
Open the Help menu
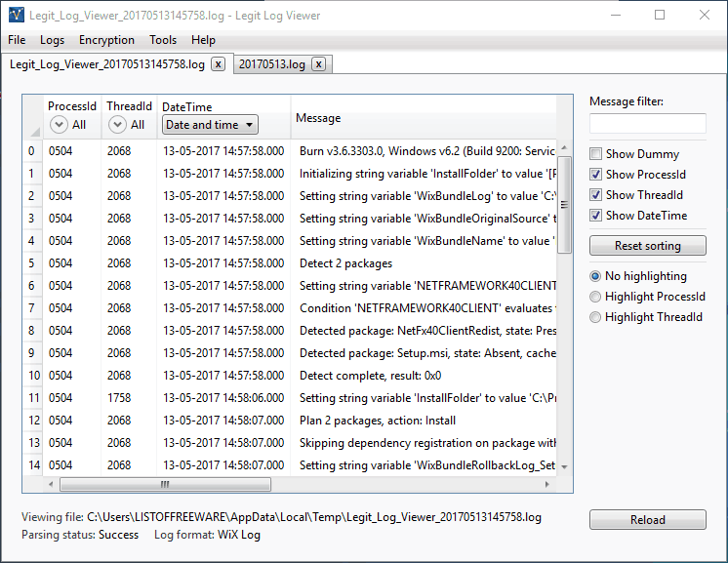[x=203, y=40]
